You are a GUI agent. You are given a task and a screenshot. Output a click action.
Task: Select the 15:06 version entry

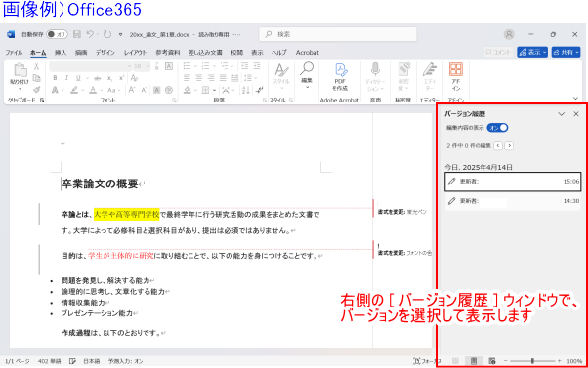513,182
